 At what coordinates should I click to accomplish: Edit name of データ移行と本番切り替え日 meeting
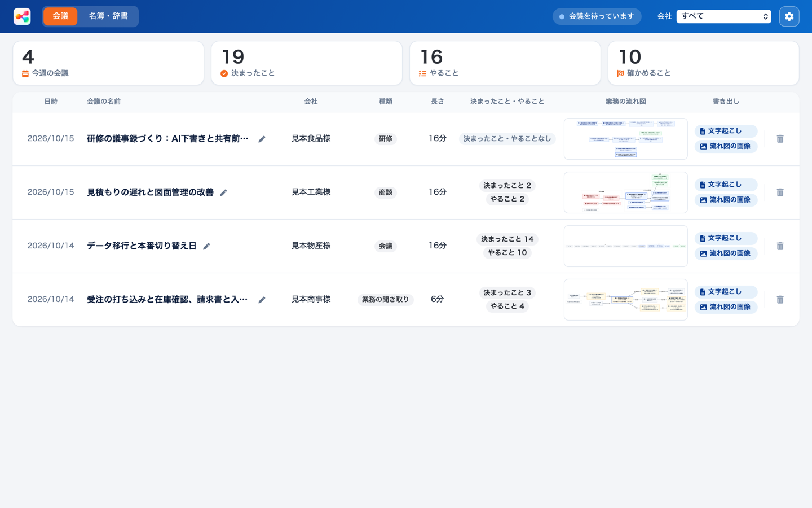(x=206, y=247)
